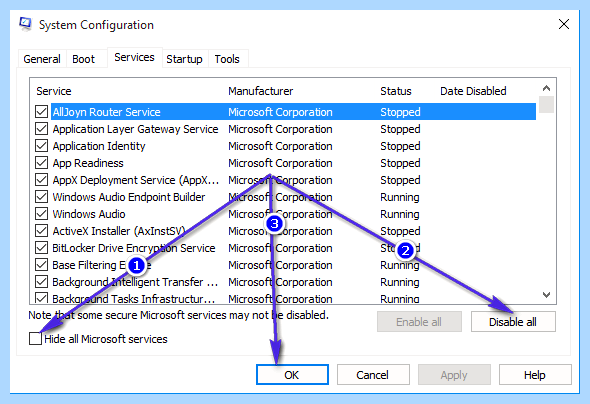Click the services list scroll down arrow
Viewport: 590px width, 404px height.
pos(546,295)
